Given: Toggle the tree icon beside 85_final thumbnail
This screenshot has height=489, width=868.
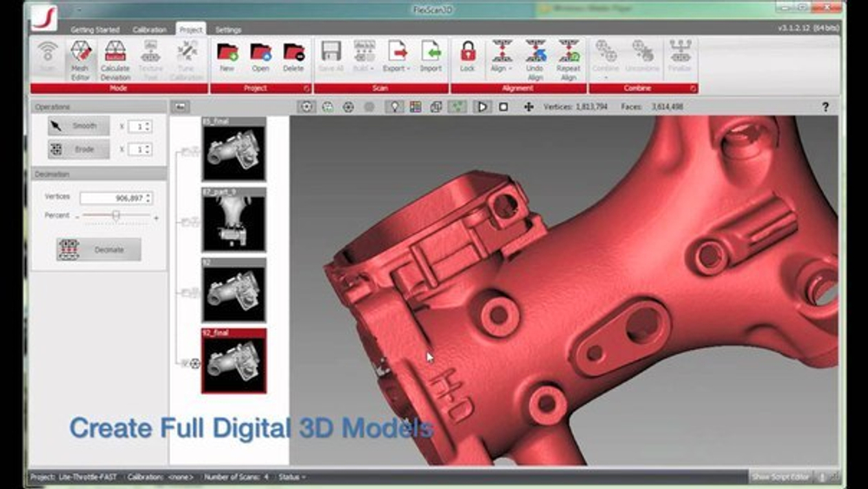Looking at the screenshot, I should point(191,150).
